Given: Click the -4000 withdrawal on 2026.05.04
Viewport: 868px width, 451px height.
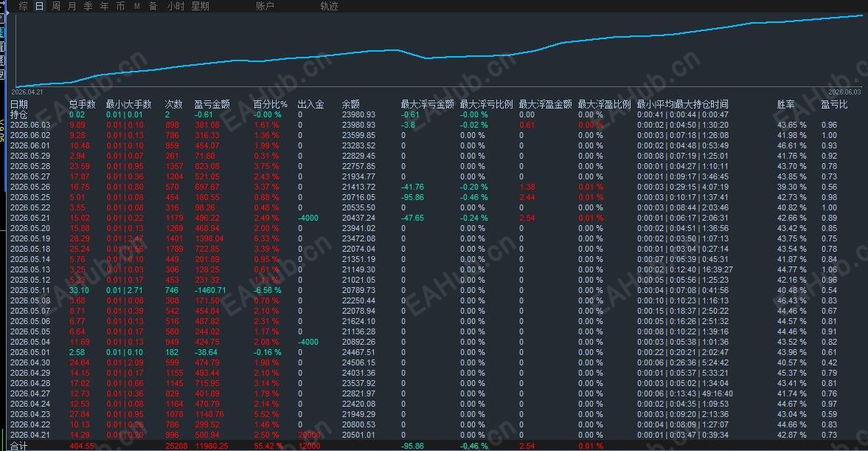Looking at the screenshot, I should click(x=308, y=342).
